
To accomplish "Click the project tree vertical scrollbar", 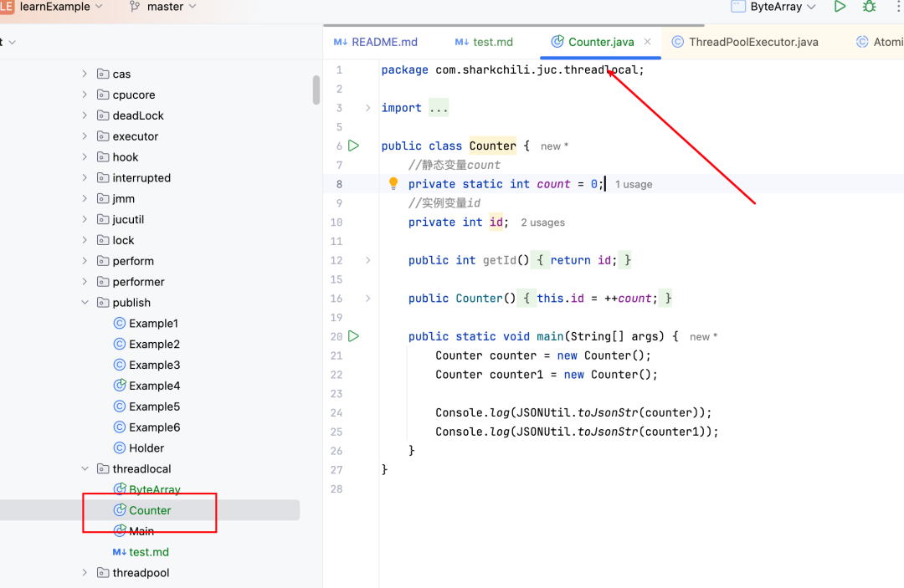I will click(316, 89).
